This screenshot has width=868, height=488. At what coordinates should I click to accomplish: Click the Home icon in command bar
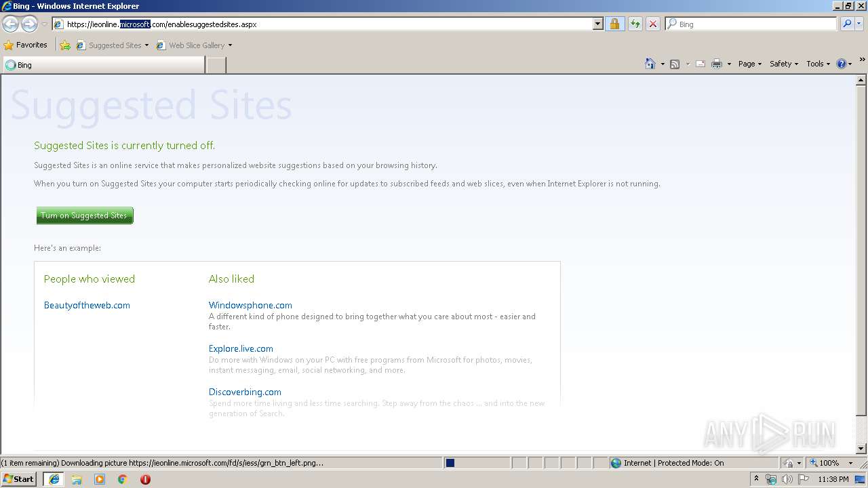650,64
